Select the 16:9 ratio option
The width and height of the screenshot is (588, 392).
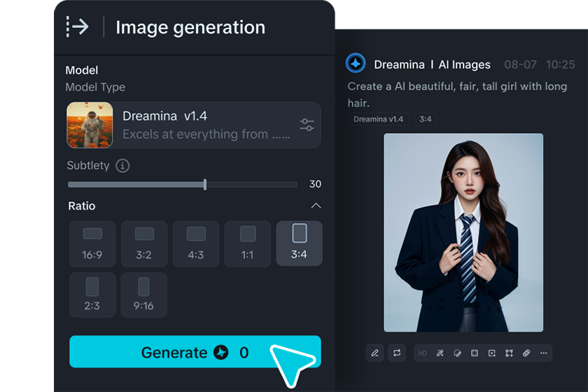pos(92,244)
